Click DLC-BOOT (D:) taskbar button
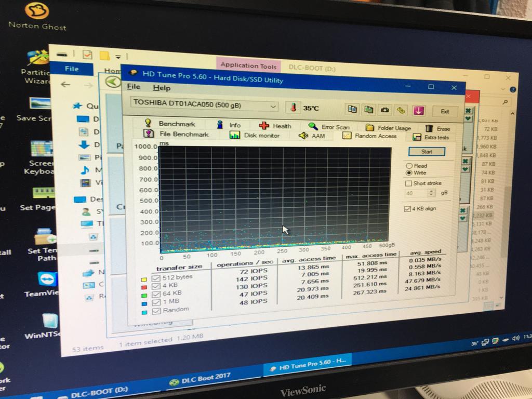Viewport: 532px width, 399px height. [x=94, y=392]
